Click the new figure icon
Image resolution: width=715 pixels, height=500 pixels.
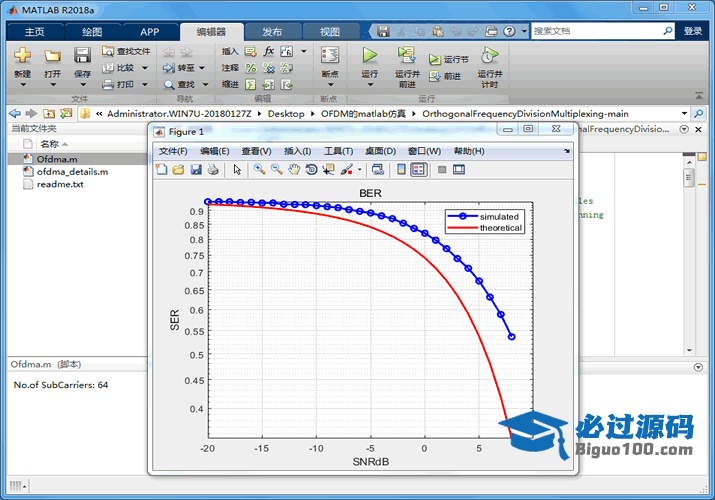(x=161, y=170)
